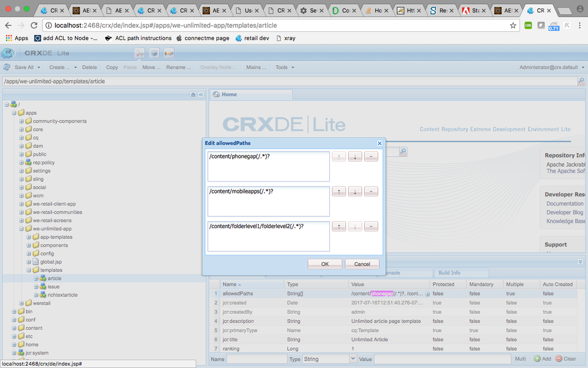
Task: Close the Edit allowedPaths dialog with X
Action: [x=379, y=143]
